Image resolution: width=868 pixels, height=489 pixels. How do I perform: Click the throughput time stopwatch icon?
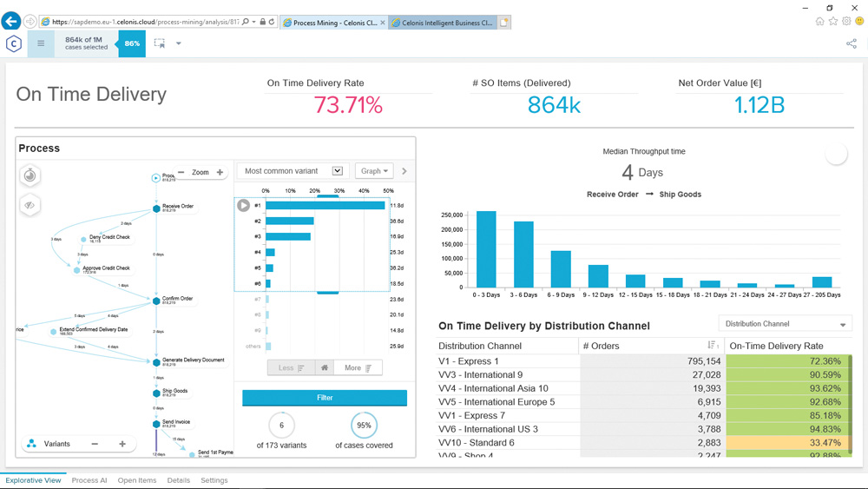[30, 175]
